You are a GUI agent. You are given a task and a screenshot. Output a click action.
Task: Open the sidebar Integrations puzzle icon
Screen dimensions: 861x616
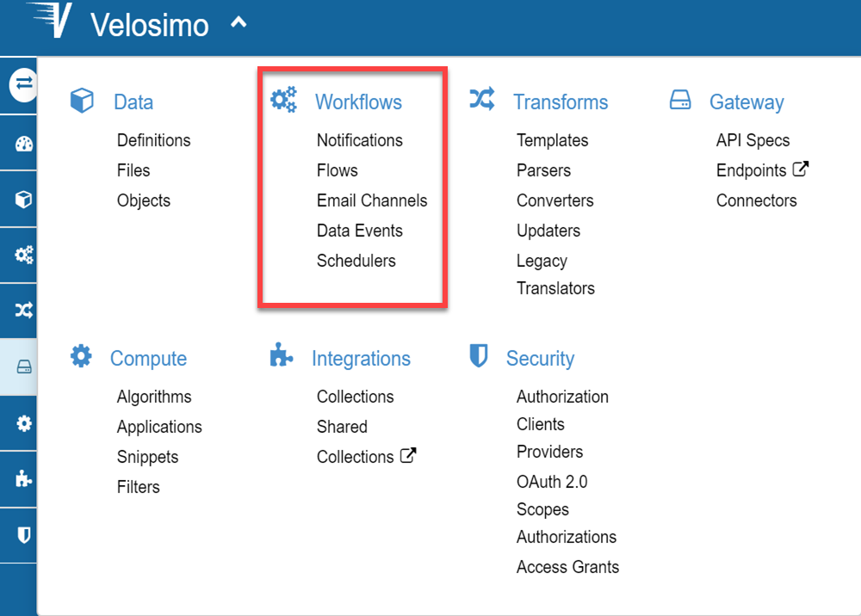click(23, 479)
